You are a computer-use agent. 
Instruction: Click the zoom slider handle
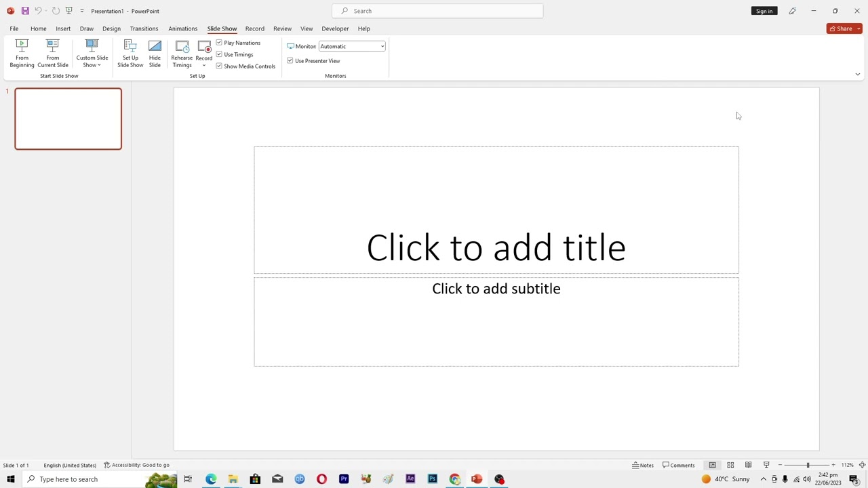[x=808, y=465]
